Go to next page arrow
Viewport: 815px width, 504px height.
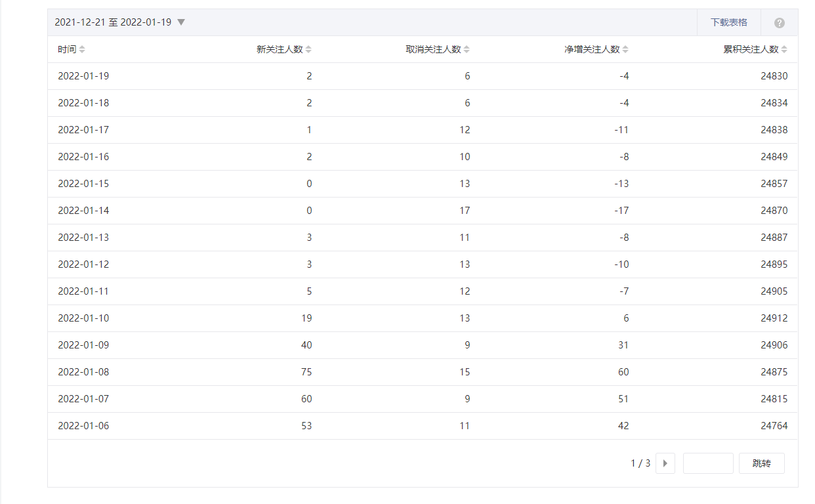665,463
